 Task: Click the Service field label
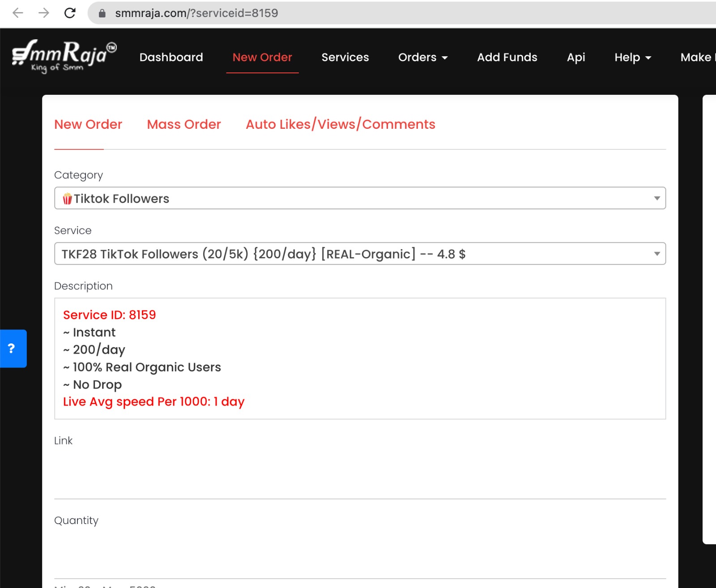pyautogui.click(x=73, y=230)
